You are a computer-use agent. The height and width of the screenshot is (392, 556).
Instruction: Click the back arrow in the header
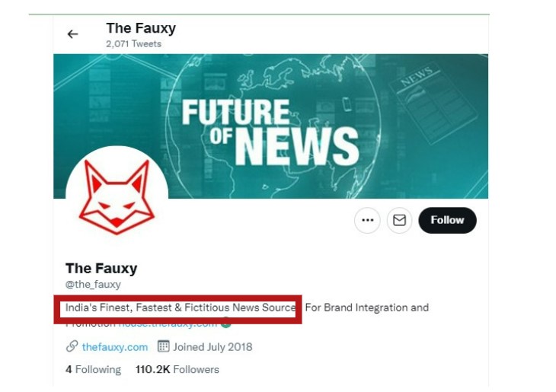click(72, 34)
